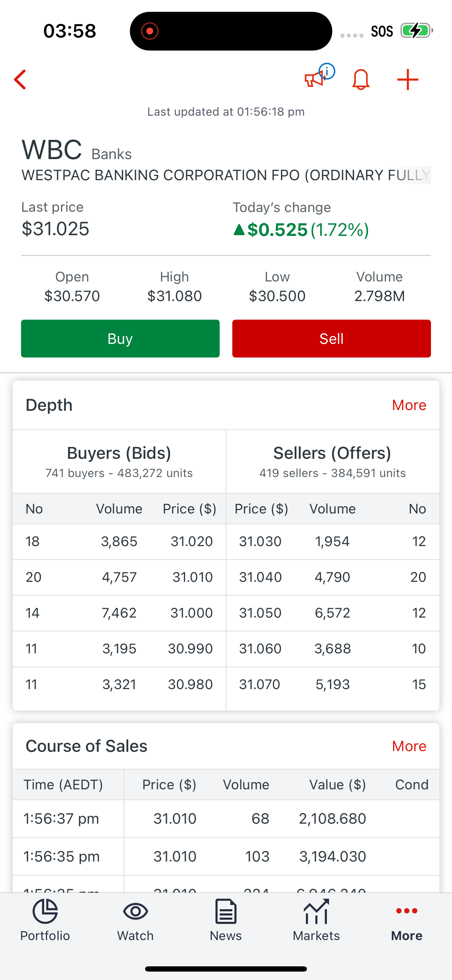Select offer price 31.050

coord(260,613)
